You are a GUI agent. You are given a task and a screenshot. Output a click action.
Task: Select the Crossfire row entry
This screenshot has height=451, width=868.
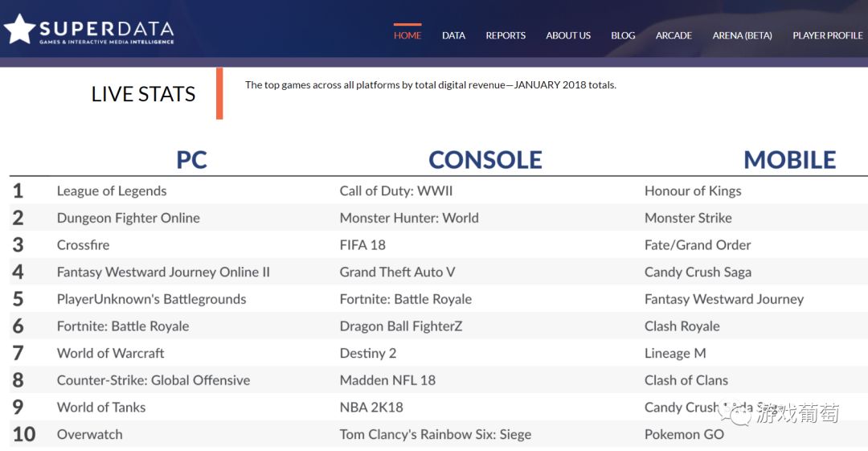point(83,245)
